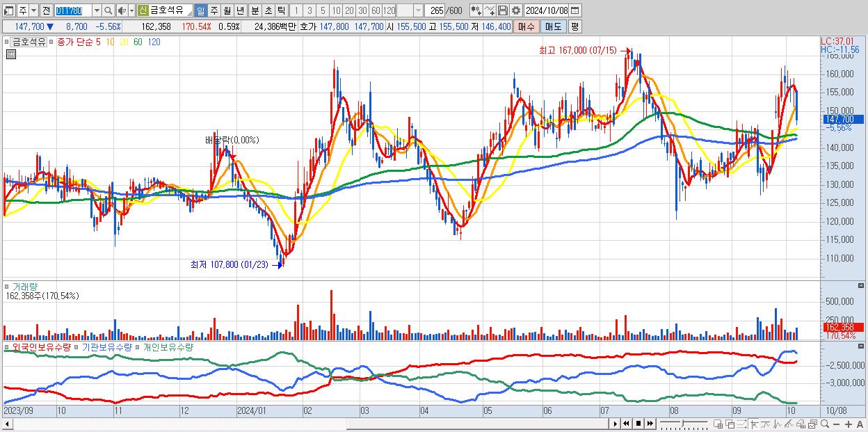
Task: Click the save chart floppy icon
Action: tap(503, 11)
